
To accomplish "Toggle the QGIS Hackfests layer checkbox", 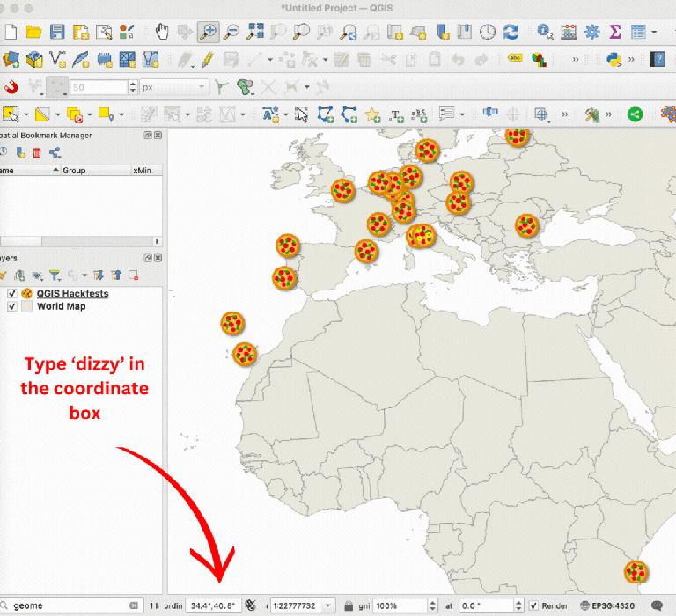I will point(12,294).
